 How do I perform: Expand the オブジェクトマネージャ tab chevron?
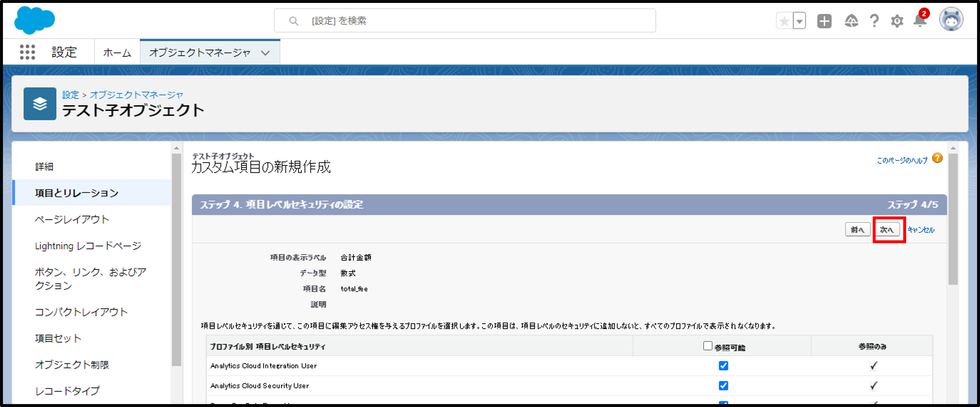tap(265, 53)
